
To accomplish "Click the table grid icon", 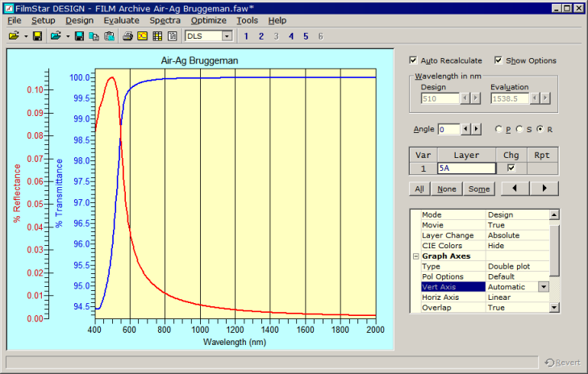I will tap(157, 36).
